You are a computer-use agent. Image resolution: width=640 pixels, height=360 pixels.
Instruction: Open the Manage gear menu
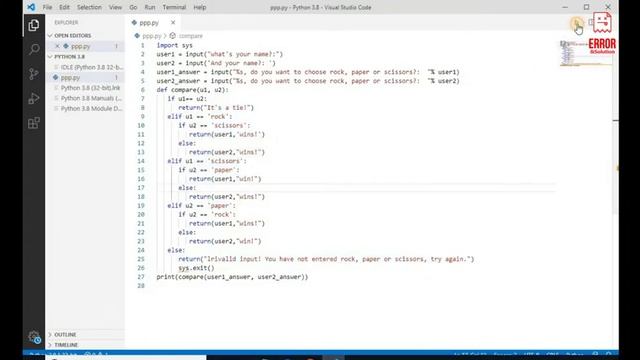pos(34,337)
